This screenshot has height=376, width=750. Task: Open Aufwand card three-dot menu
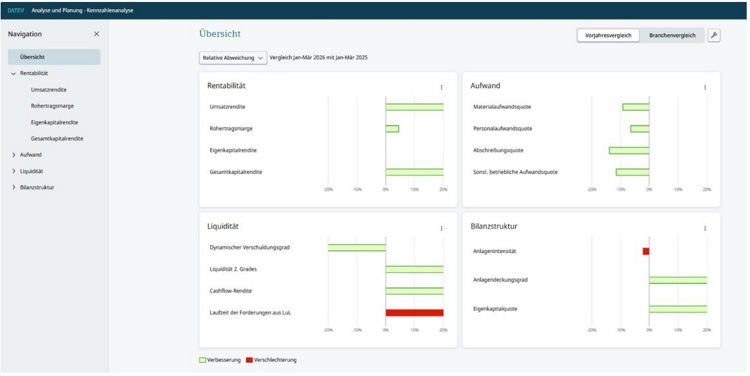(x=705, y=87)
